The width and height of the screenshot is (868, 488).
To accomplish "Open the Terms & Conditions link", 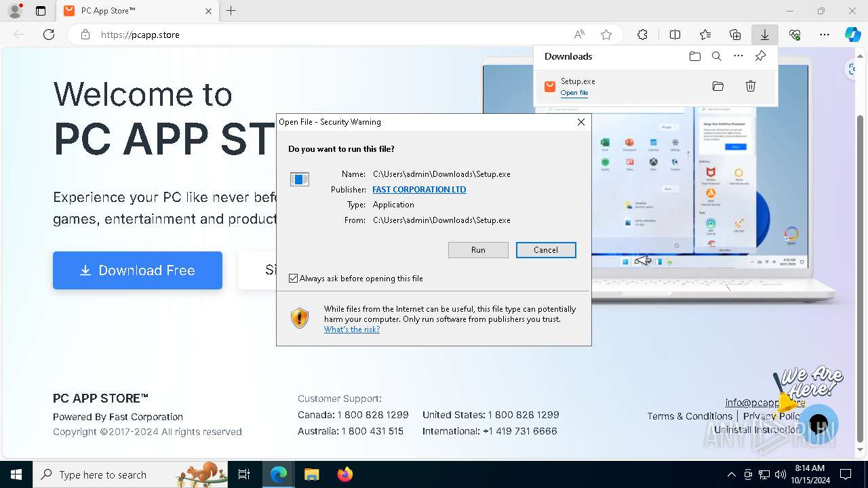I will (690, 416).
